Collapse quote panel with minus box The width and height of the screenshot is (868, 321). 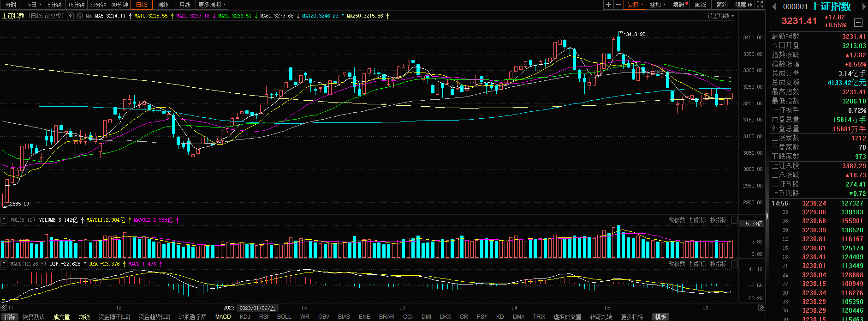pos(858,22)
